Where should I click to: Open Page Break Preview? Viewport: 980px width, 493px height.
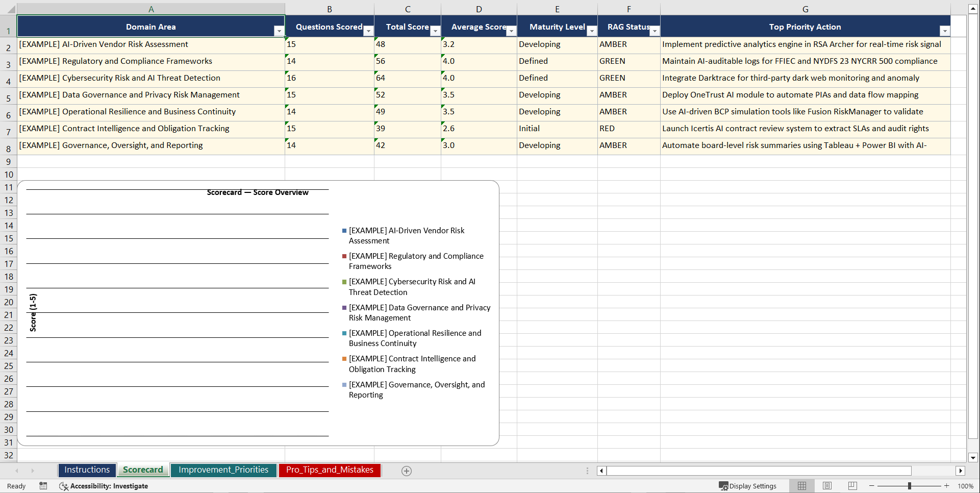[852, 486]
